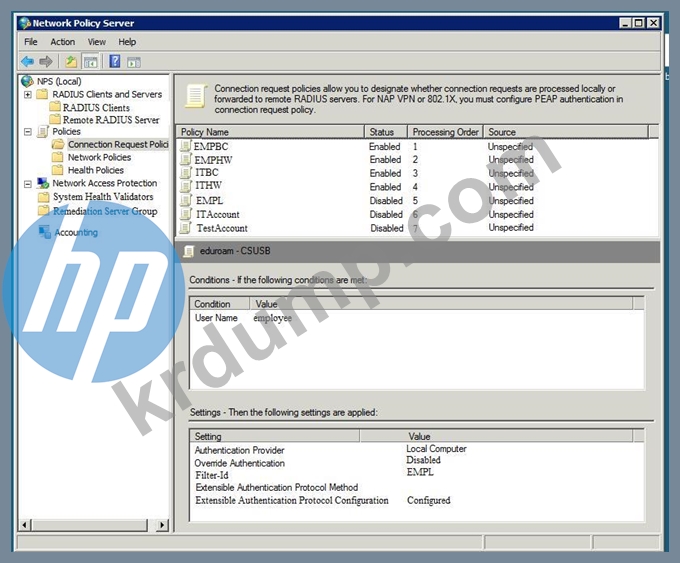Open the Help menu
The image size is (680, 563).
[x=127, y=42]
